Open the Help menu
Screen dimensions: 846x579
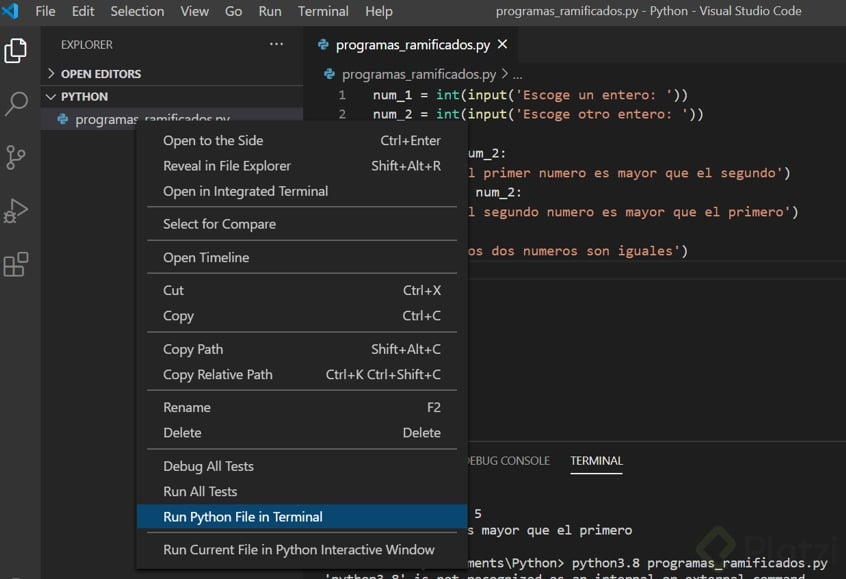(379, 11)
